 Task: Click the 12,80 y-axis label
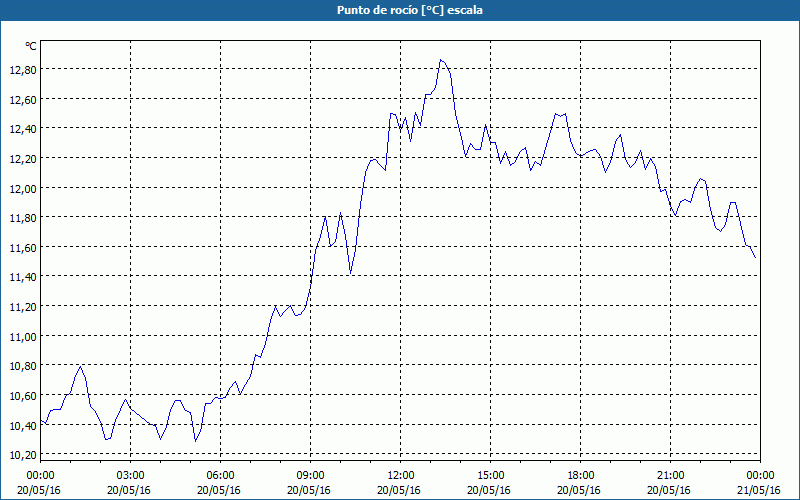[x=23, y=70]
